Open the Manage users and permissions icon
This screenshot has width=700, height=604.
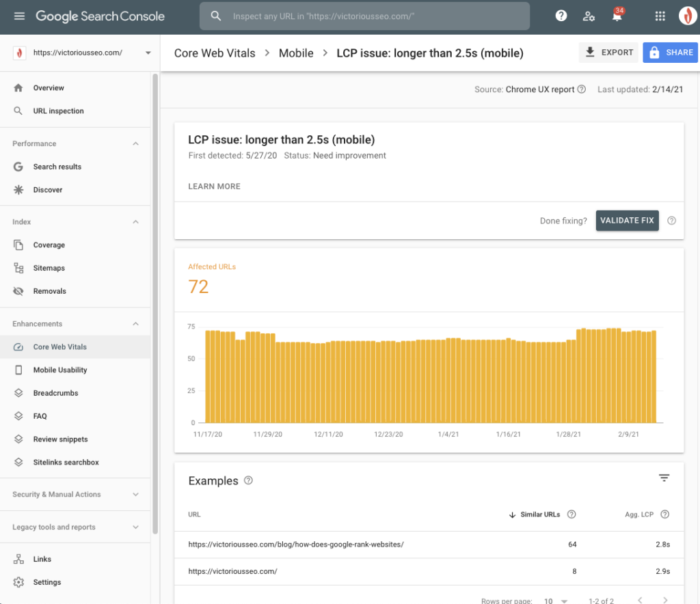(589, 16)
